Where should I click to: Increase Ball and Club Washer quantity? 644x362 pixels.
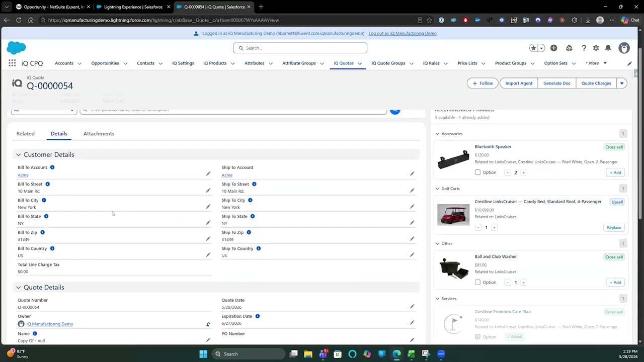tap(524, 283)
